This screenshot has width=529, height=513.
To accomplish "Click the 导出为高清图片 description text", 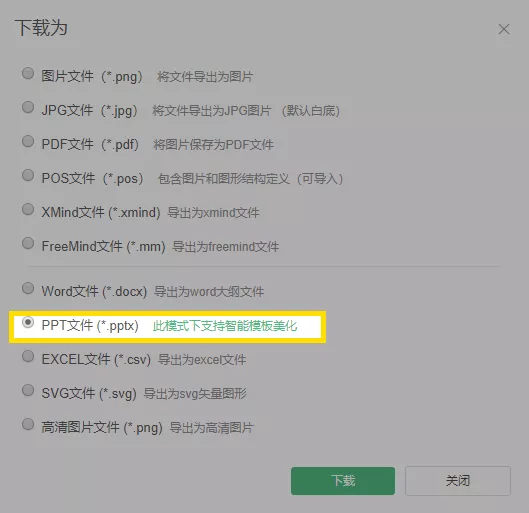I will coord(211,428).
